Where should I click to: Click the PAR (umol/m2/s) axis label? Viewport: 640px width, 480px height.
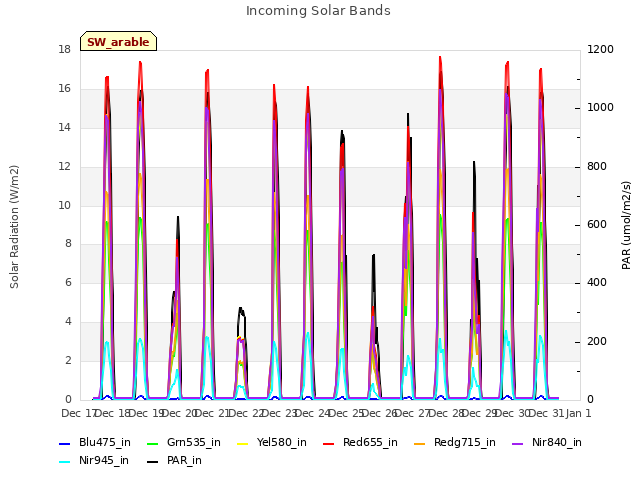[626, 225]
